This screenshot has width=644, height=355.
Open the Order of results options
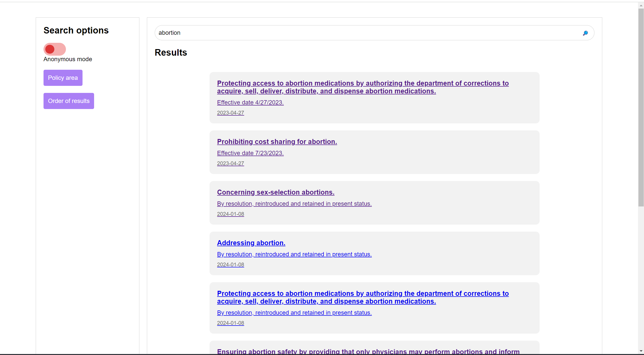point(69,101)
